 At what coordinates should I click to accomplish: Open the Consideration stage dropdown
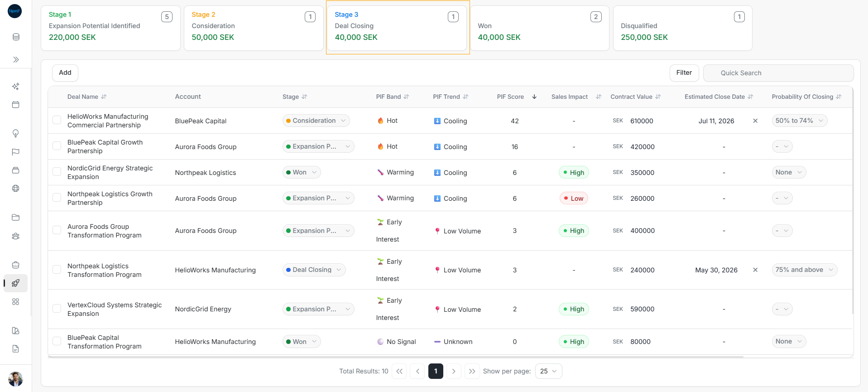[316, 121]
